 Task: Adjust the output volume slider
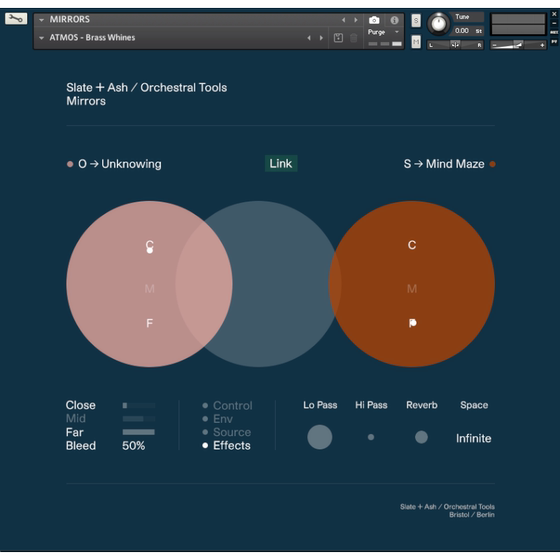coord(518,45)
